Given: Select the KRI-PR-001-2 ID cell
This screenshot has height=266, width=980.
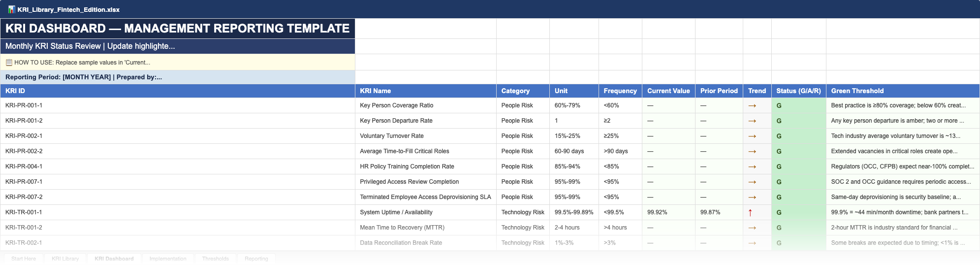Looking at the screenshot, I should click(x=178, y=121).
